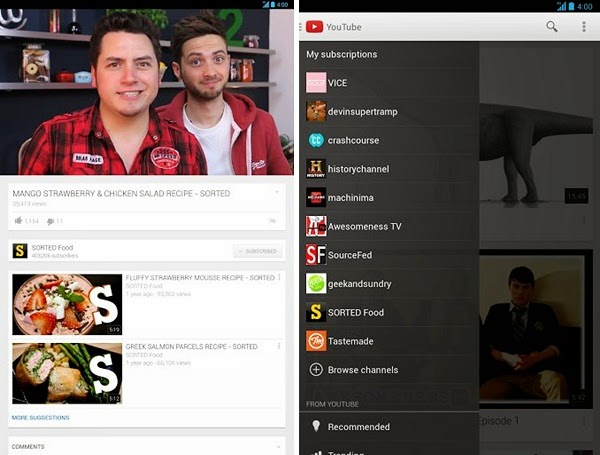Open the overflow menu in YouTube header
The image size is (600, 455).
(x=584, y=26)
